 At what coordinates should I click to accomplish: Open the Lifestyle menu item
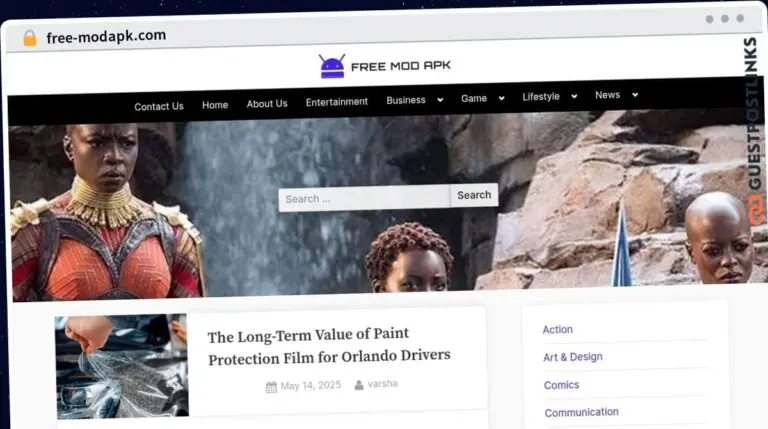pos(541,96)
